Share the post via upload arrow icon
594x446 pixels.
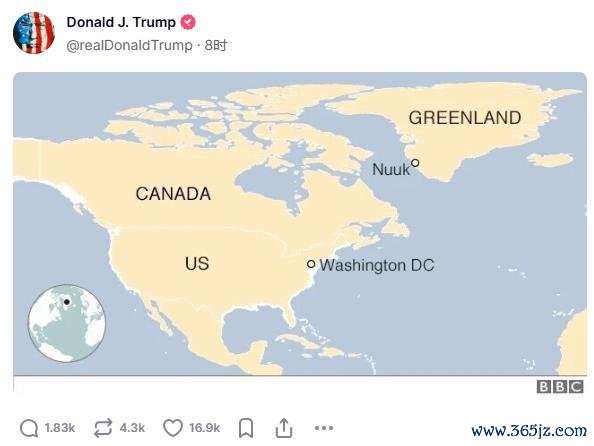click(x=284, y=428)
